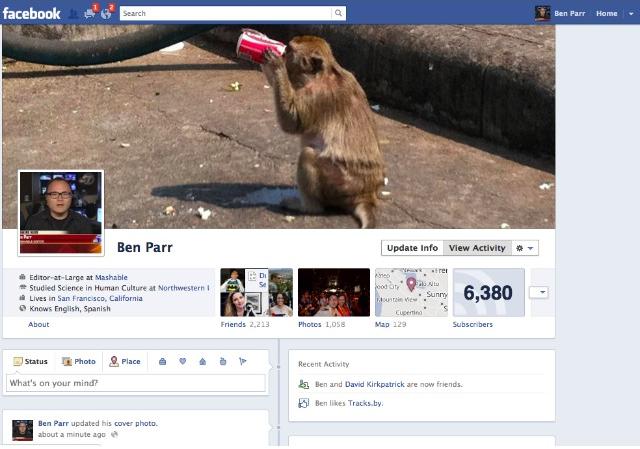Click the Ben Parr profile name heading

click(x=145, y=247)
